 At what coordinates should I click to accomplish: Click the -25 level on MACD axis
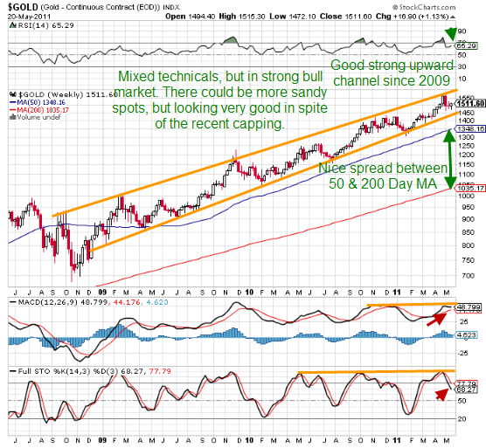click(463, 354)
